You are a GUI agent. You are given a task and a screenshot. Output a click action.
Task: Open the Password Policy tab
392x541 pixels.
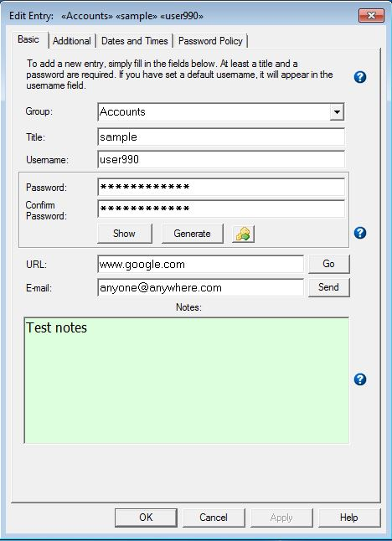[210, 41]
